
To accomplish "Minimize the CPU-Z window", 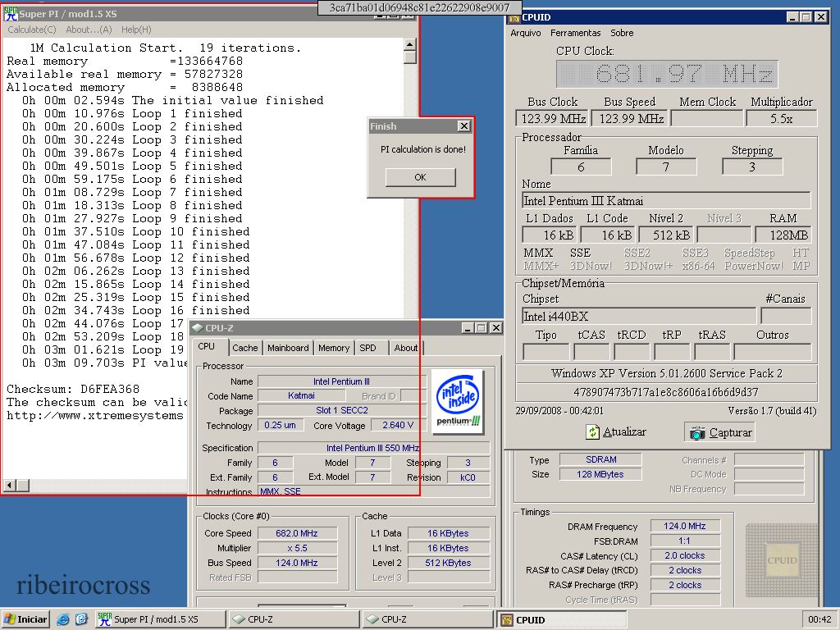I will (x=468, y=328).
